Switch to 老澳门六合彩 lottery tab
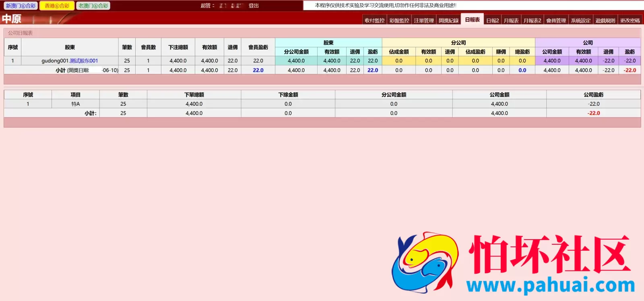This screenshot has width=644, height=301. [x=93, y=6]
